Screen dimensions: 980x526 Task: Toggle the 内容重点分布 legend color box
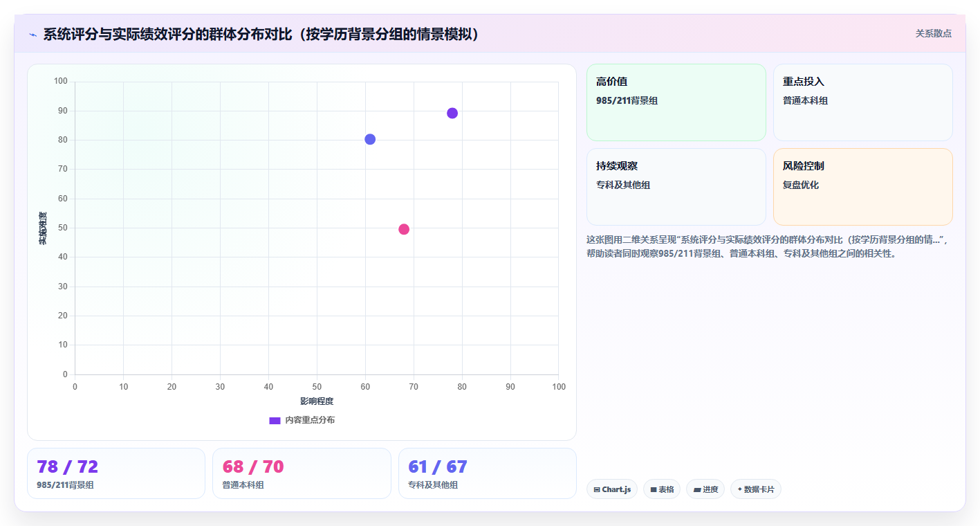275,420
